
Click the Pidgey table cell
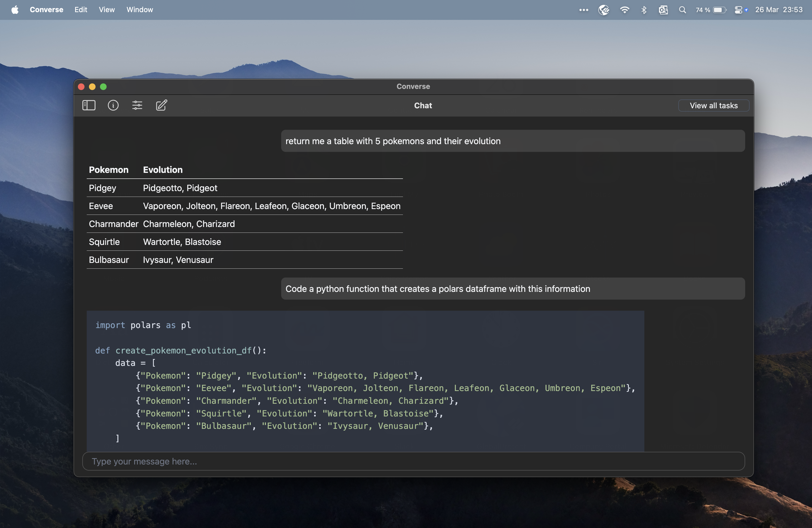pyautogui.click(x=102, y=188)
